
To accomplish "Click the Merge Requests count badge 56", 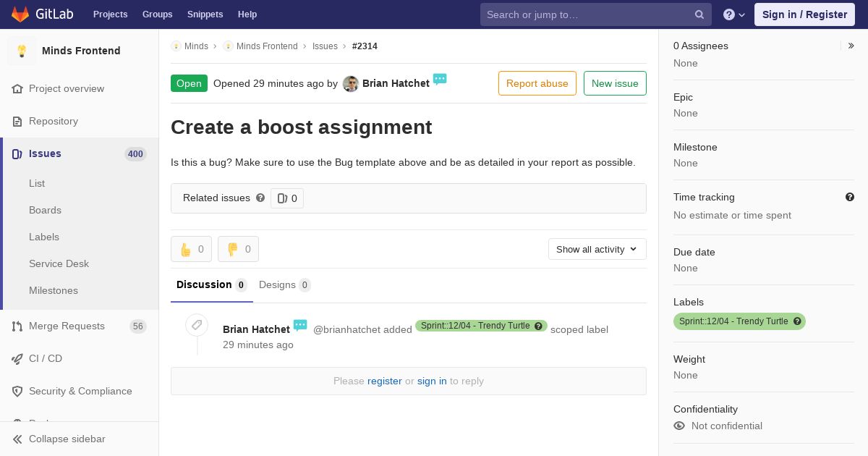I will pyautogui.click(x=138, y=326).
